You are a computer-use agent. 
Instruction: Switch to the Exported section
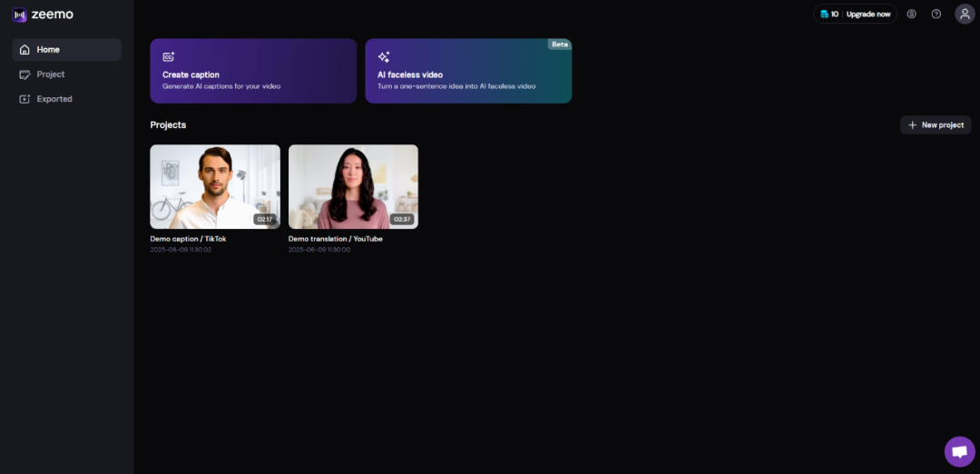[54, 99]
